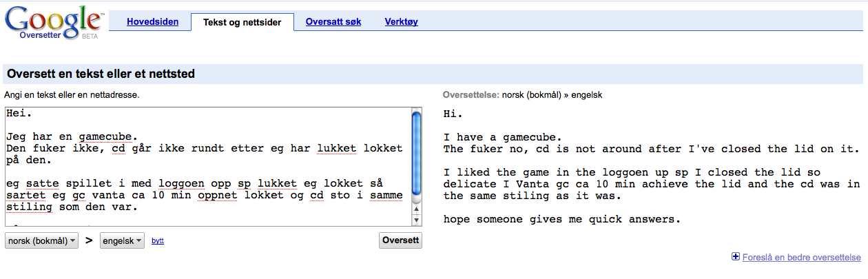Click the underlined word 'loggoen' in the source text
Image resolution: width=868 pixels, height=279 pixels.
(x=179, y=184)
